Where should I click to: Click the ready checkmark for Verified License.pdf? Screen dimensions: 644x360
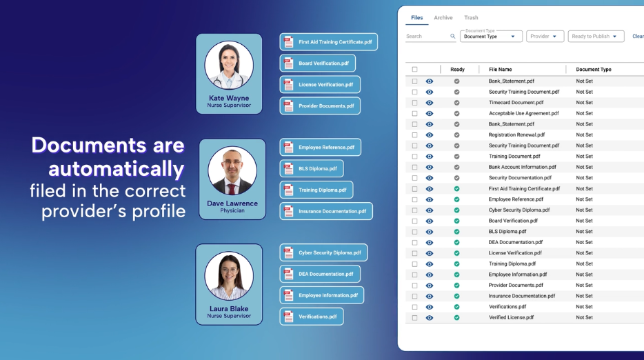(x=456, y=317)
